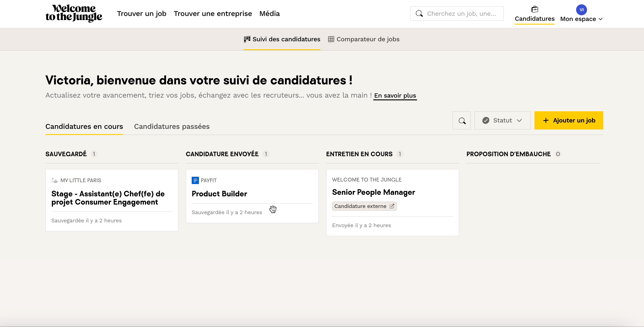Click the grid icon for Comparateur de jobs
644x327 pixels.
pos(331,39)
